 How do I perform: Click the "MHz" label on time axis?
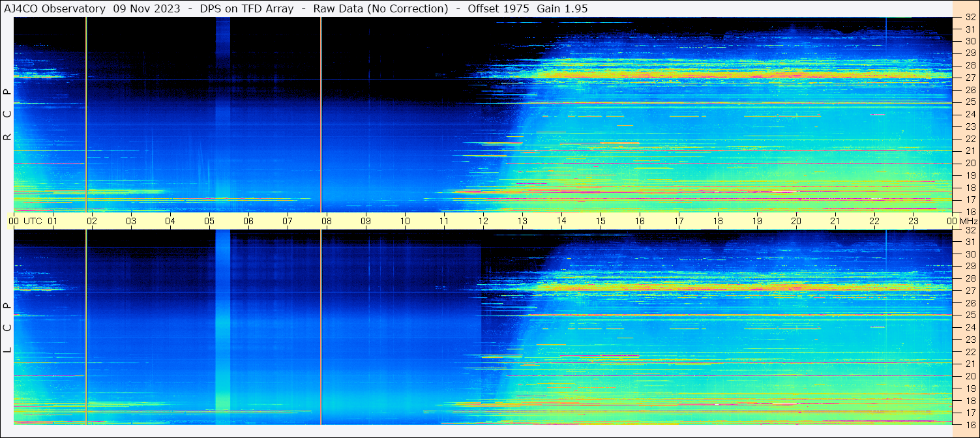click(968, 221)
